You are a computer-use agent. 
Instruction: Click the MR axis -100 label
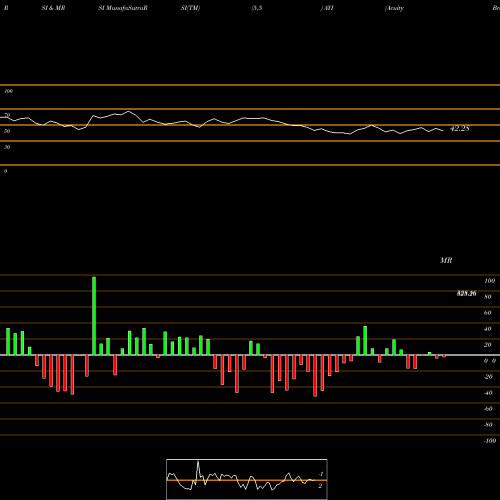pos(490,441)
